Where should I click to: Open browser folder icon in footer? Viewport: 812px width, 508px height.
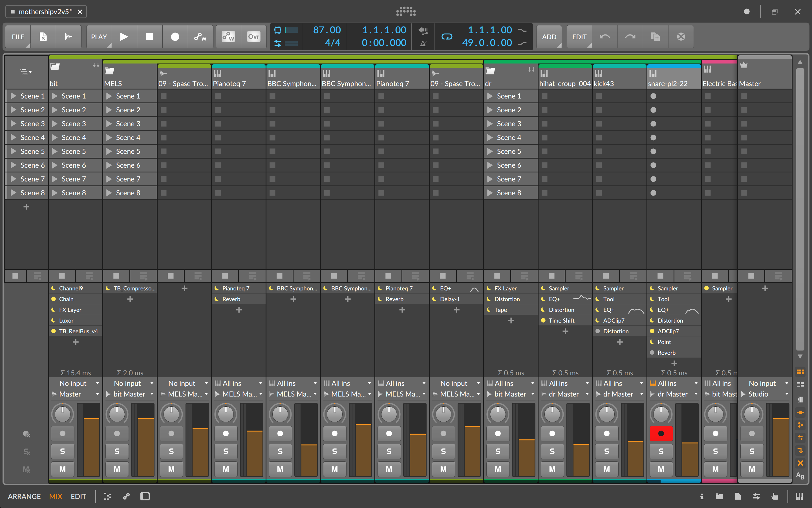720,496
